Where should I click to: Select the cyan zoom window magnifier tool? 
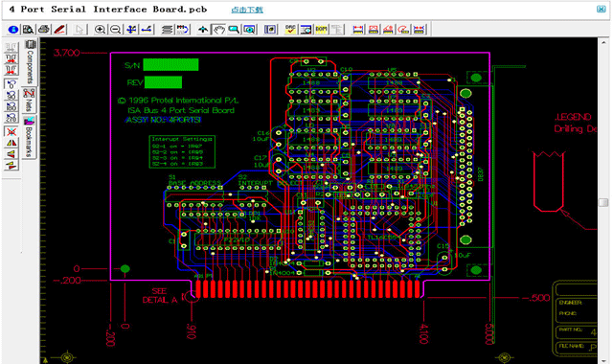coord(234,30)
